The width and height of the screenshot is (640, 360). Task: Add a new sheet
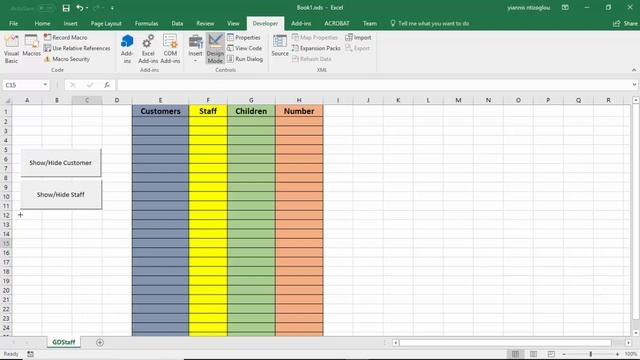(100, 342)
